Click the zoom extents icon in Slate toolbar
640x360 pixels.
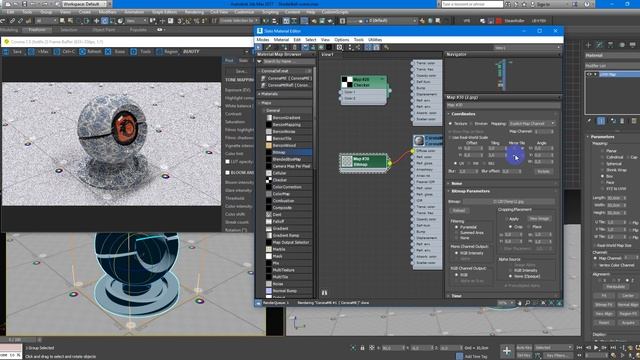pos(340,48)
